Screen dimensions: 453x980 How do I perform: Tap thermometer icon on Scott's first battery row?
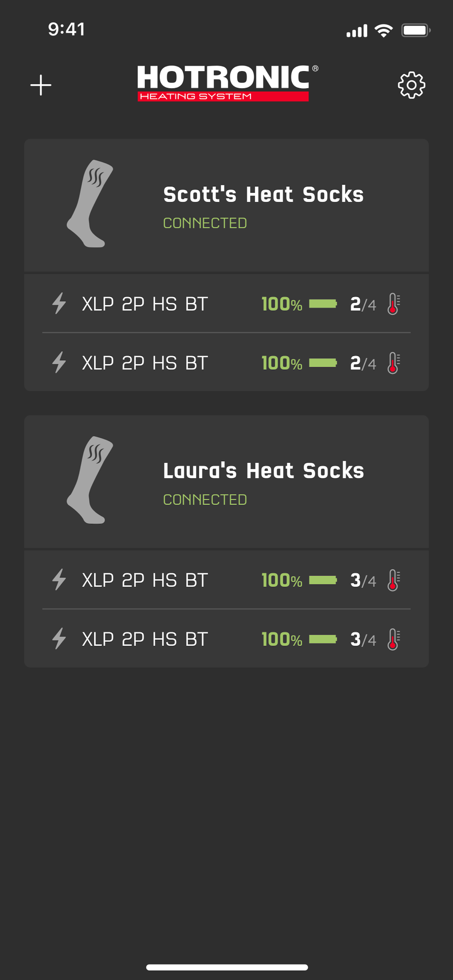(x=394, y=304)
